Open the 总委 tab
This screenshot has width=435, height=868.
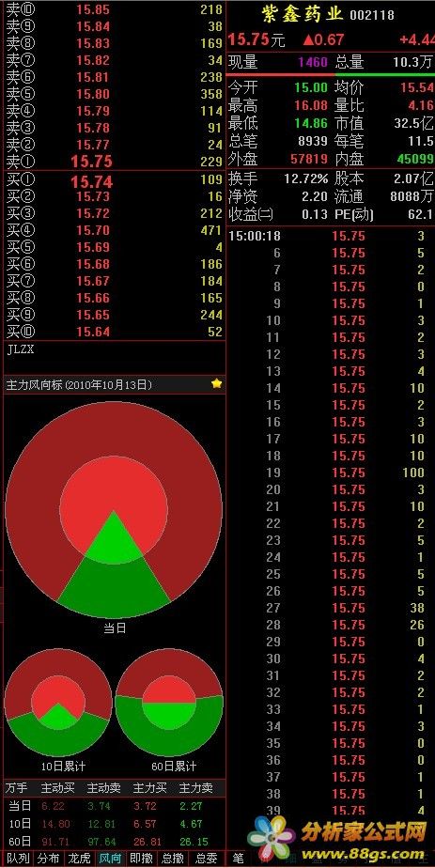click(206, 859)
